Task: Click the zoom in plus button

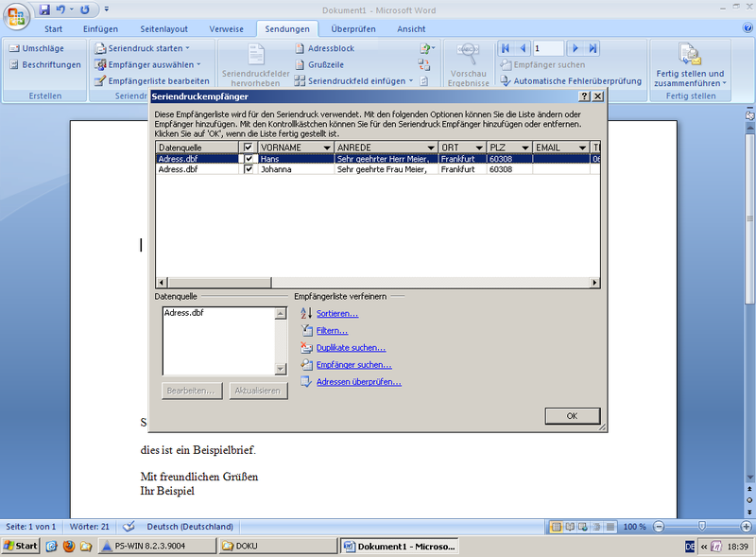Action: 747,526
